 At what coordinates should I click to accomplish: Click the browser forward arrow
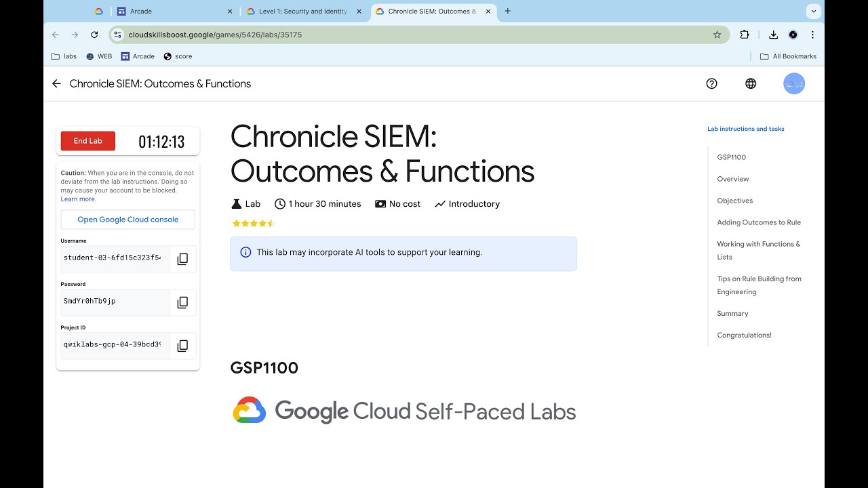pos(75,35)
